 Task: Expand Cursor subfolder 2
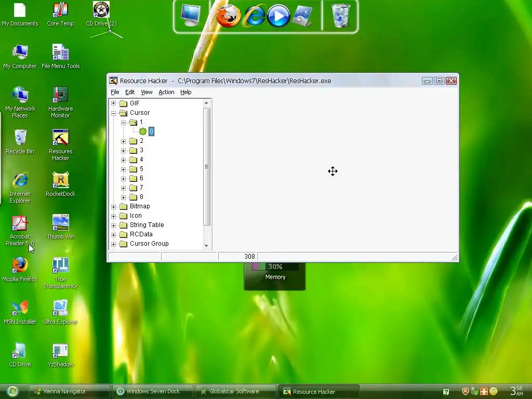point(124,141)
